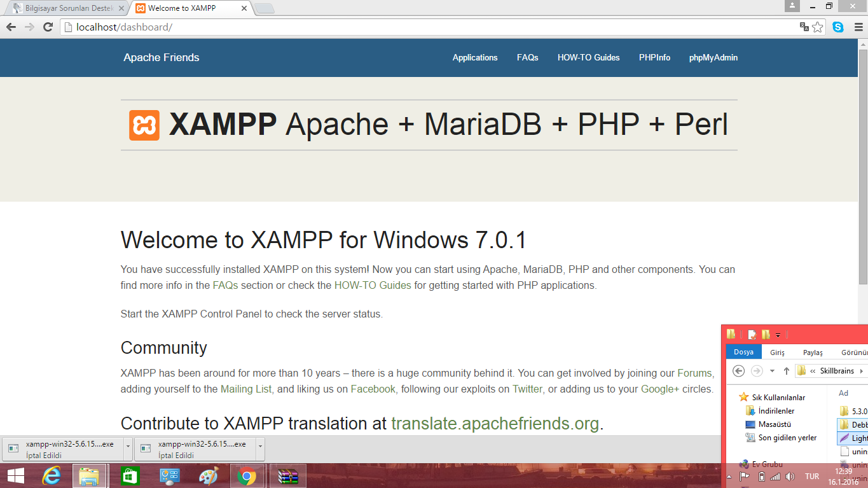
Task: Open the Dosya tab in Explorer
Action: click(743, 352)
